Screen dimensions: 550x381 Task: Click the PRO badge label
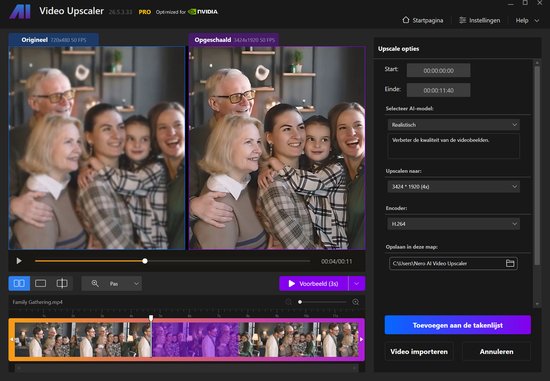(x=145, y=12)
